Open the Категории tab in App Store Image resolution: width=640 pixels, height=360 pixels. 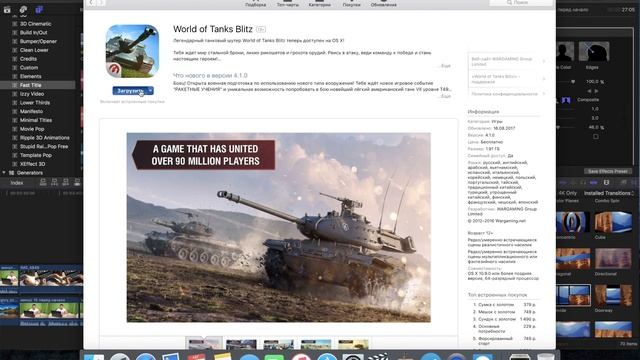[320, 4]
